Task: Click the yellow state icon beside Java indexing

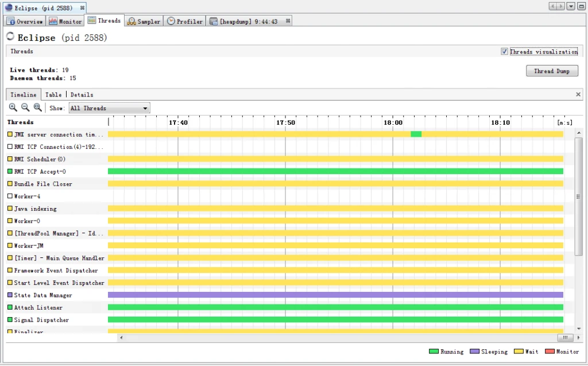Action: (10, 209)
